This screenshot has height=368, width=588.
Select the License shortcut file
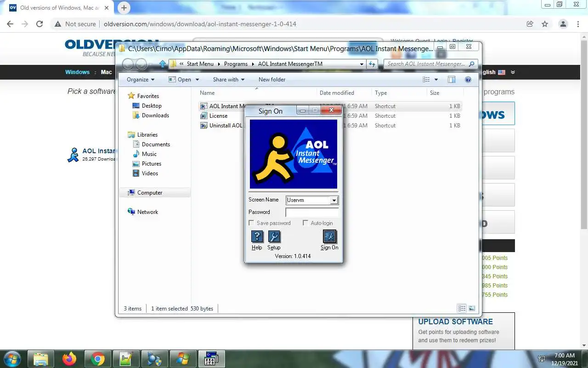(218, 116)
